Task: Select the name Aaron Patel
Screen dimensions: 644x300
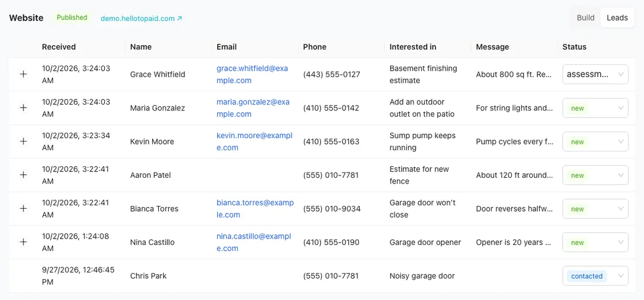Action: tap(150, 175)
